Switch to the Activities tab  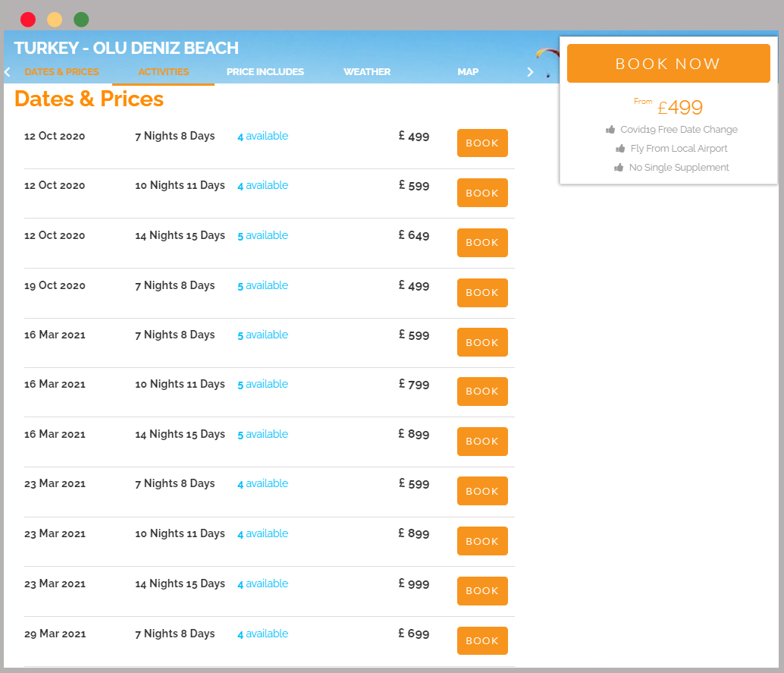tap(163, 72)
